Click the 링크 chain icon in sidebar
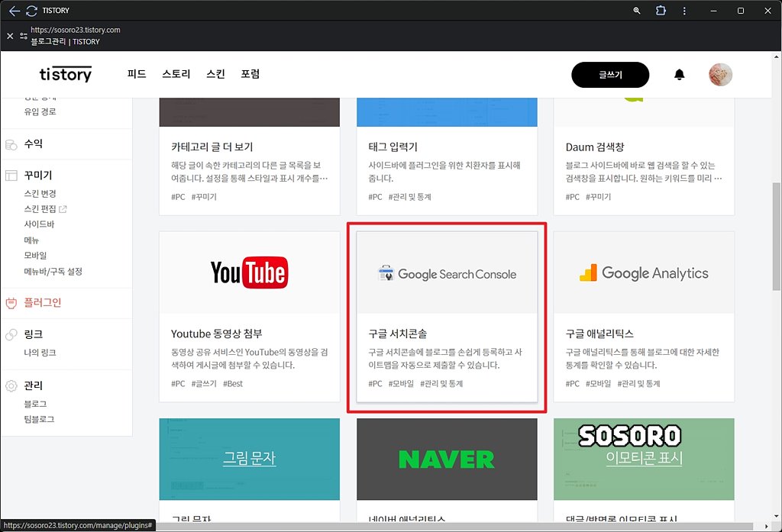 tap(11, 334)
